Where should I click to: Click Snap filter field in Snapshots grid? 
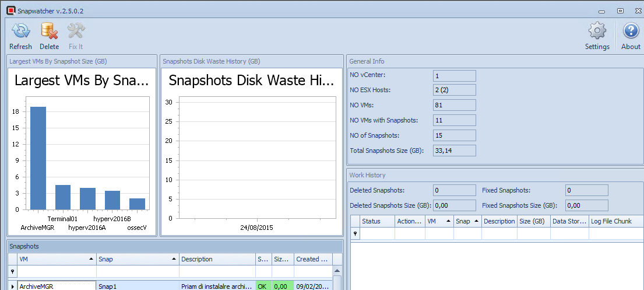(138, 271)
